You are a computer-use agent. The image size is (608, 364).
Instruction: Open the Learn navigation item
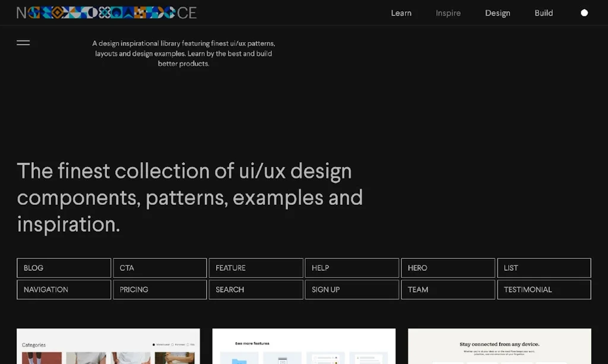tap(401, 12)
